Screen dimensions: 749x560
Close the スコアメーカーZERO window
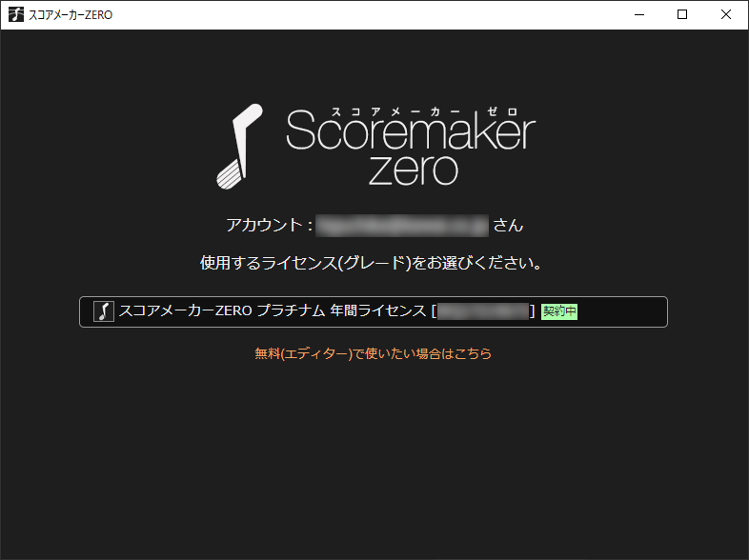[x=725, y=15]
